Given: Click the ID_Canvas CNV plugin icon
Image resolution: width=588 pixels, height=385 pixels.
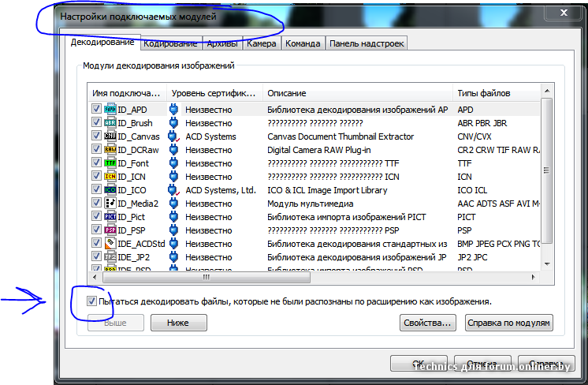Looking at the screenshot, I should [110, 136].
